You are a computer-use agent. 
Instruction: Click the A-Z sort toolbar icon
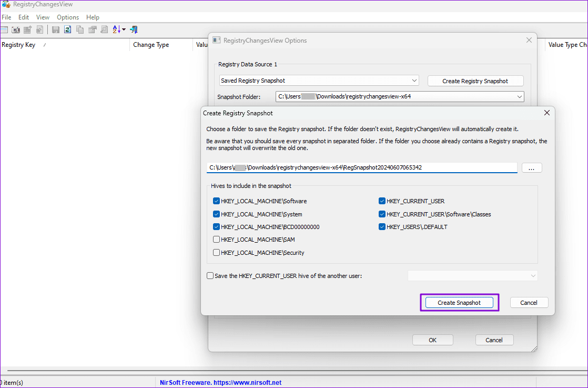(116, 29)
